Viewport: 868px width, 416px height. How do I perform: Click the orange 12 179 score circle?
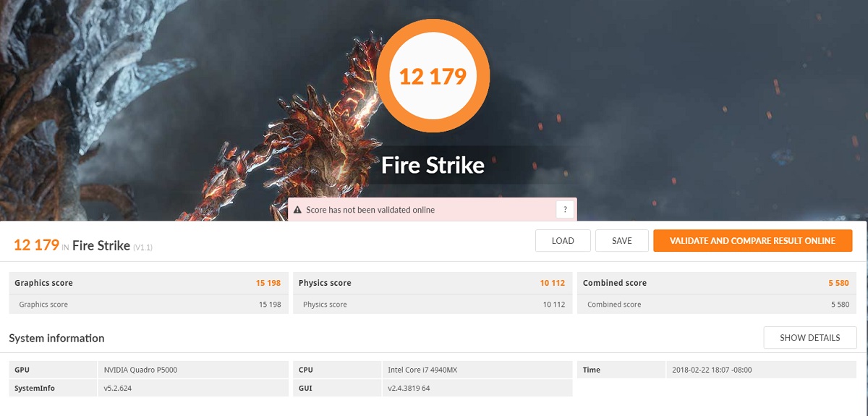coord(433,76)
